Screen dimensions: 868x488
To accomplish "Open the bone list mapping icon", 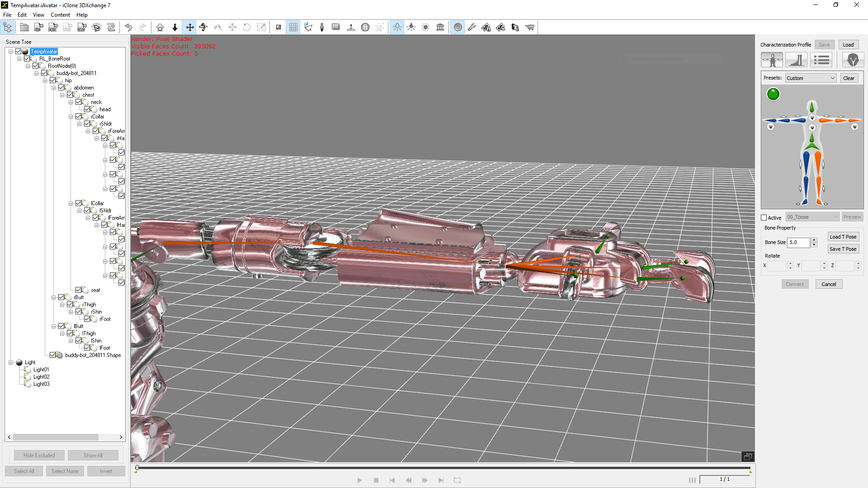I will tap(821, 60).
